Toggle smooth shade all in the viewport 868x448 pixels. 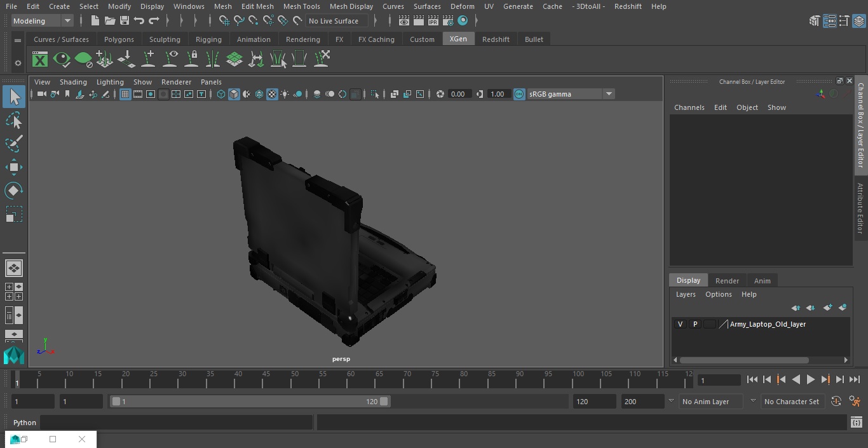tap(234, 94)
